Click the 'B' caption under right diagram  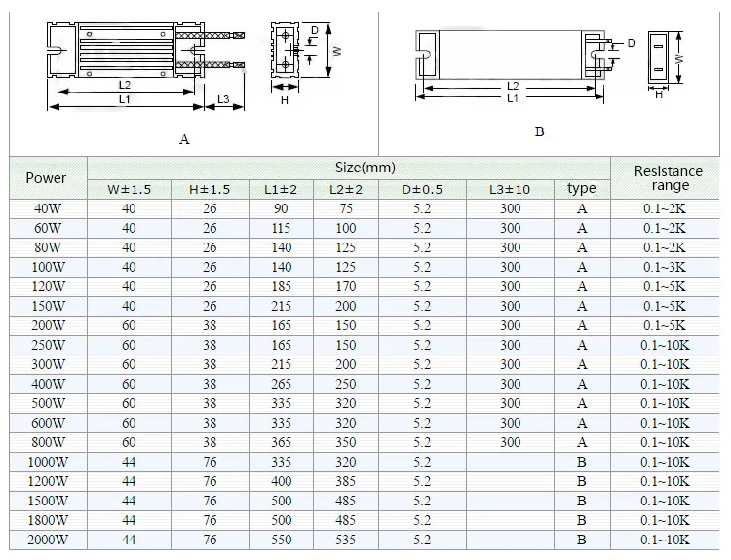[x=539, y=131]
